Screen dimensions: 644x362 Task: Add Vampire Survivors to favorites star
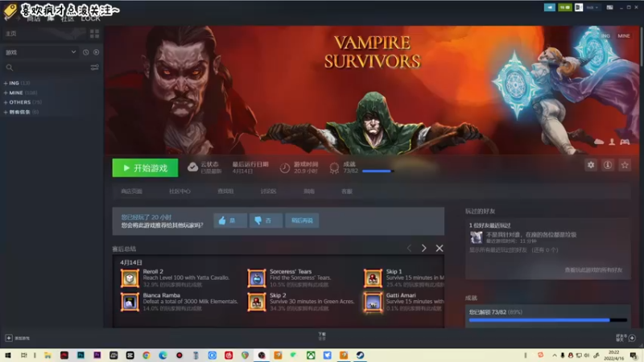[625, 165]
